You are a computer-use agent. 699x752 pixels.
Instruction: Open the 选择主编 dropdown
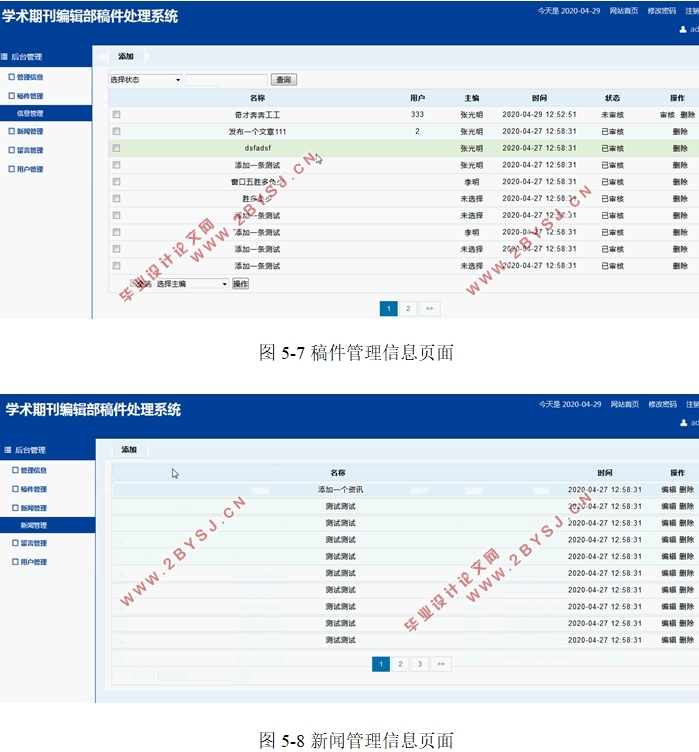[191, 284]
